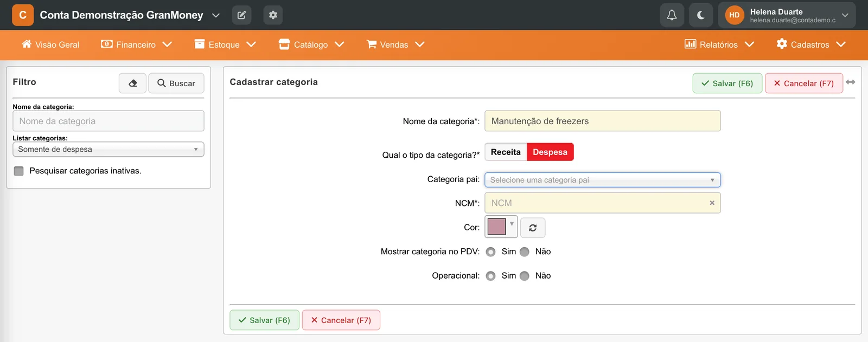
Task: Open Categoria pai dropdown
Action: click(603, 180)
